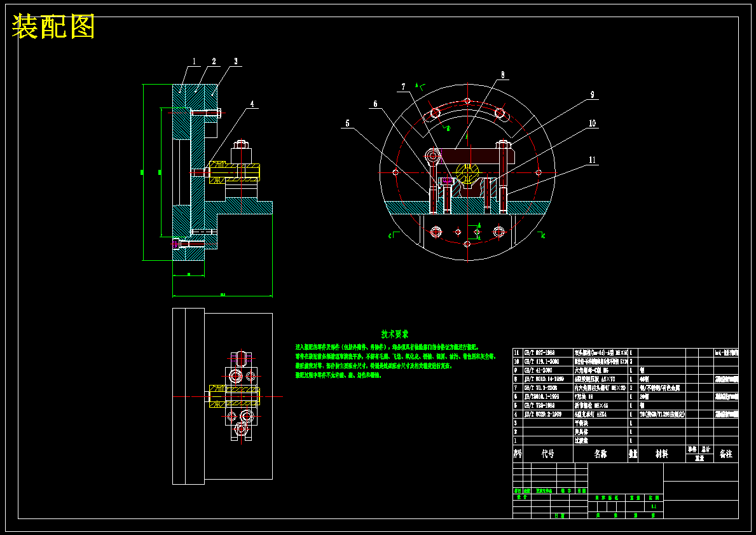This screenshot has height=535, width=756.
Task: Select part callout number 6
Action: click(x=375, y=104)
